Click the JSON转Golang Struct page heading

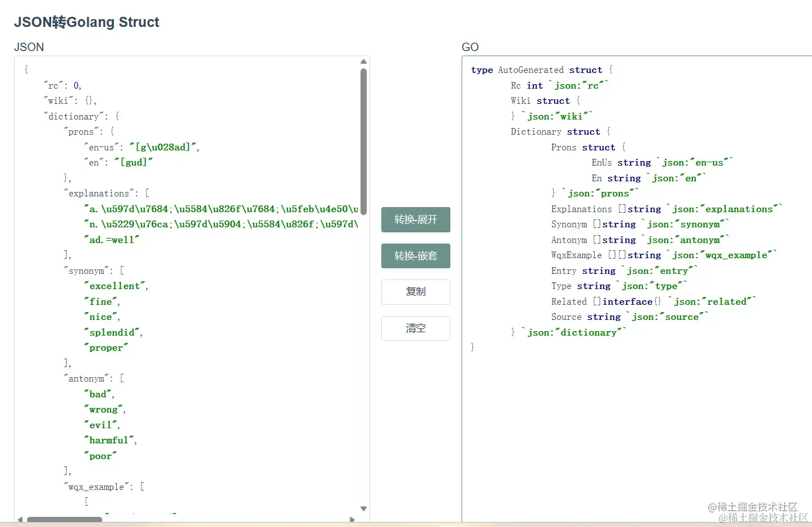pos(86,22)
